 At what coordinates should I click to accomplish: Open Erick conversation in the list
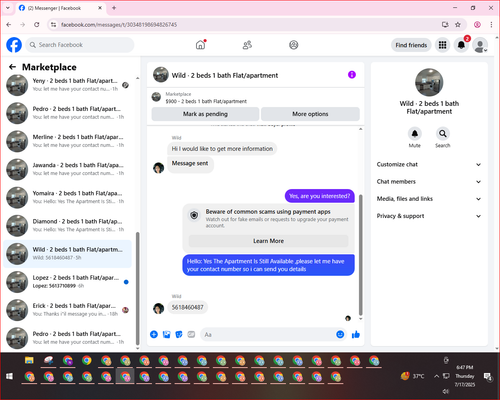(x=68, y=310)
